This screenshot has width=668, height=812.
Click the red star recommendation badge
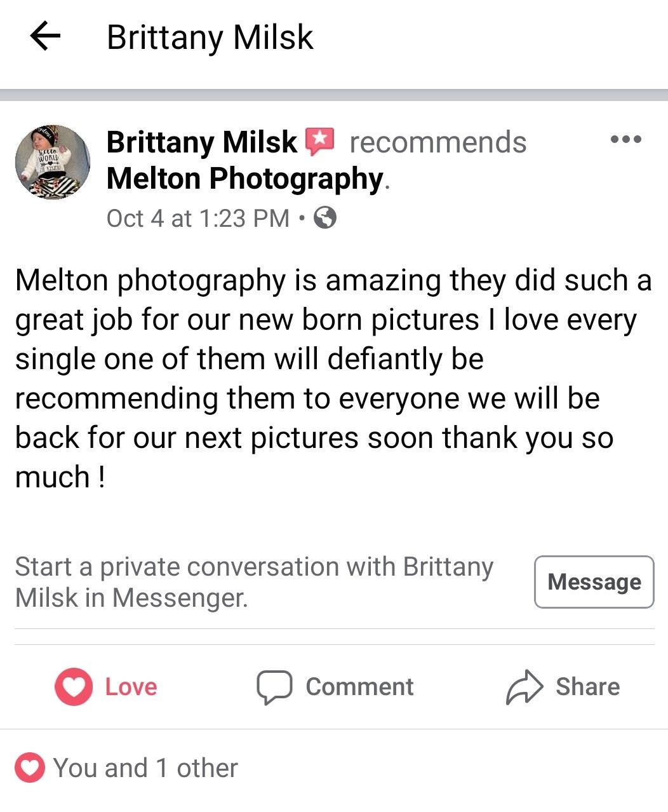(320, 141)
